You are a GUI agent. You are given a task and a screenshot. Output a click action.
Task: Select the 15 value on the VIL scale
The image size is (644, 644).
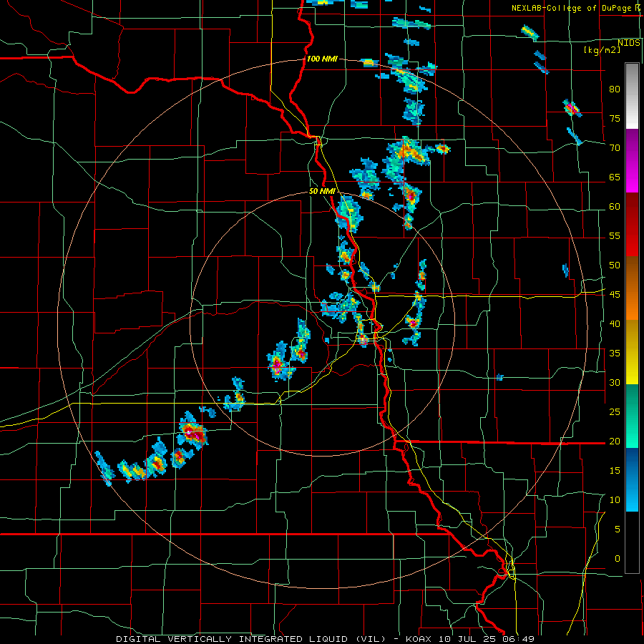coord(615,471)
